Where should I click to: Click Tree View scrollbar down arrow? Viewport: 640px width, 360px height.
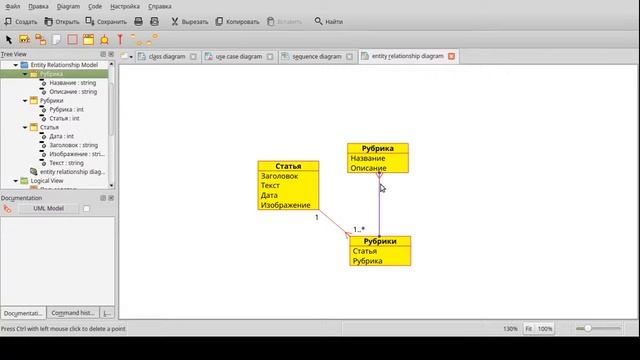point(111,185)
